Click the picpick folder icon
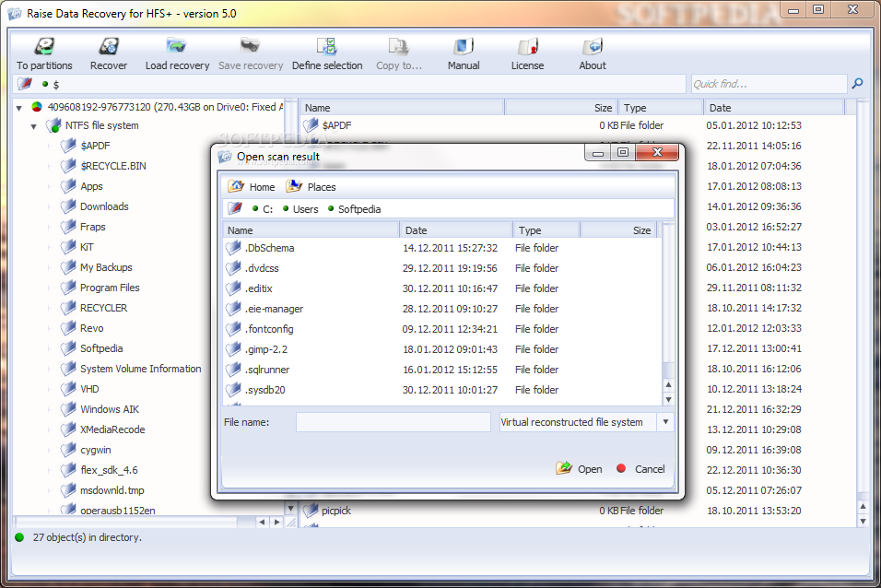Screen dimensions: 881x588 click(x=311, y=511)
